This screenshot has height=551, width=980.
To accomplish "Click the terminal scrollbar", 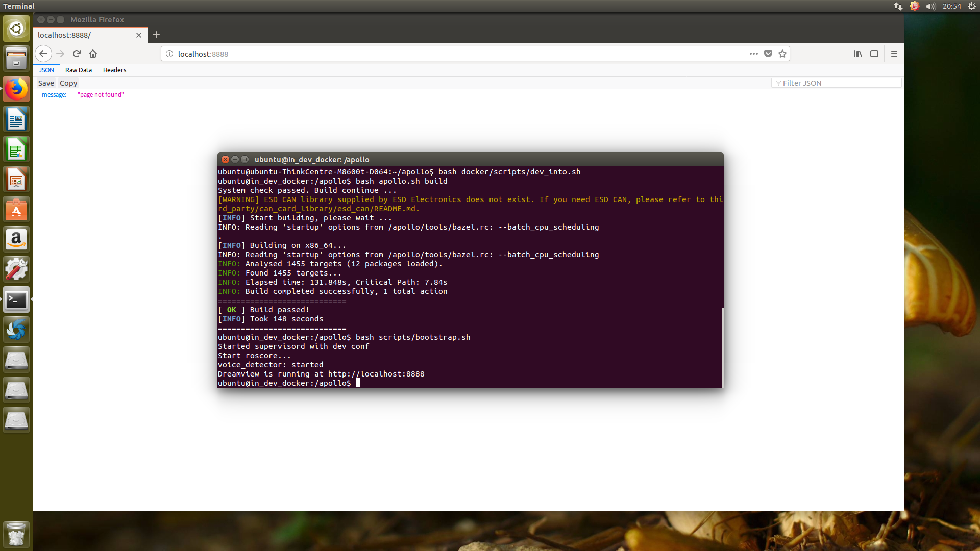I will tap(723, 347).
